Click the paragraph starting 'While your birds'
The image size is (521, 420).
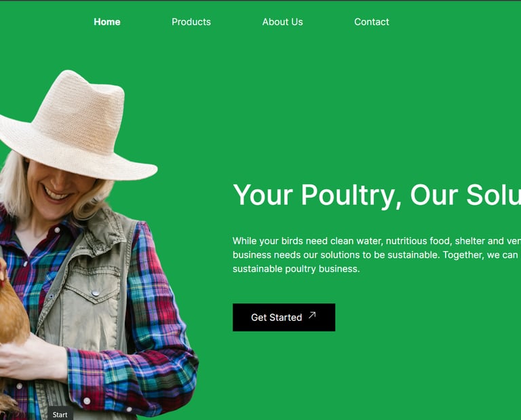pos(377,255)
